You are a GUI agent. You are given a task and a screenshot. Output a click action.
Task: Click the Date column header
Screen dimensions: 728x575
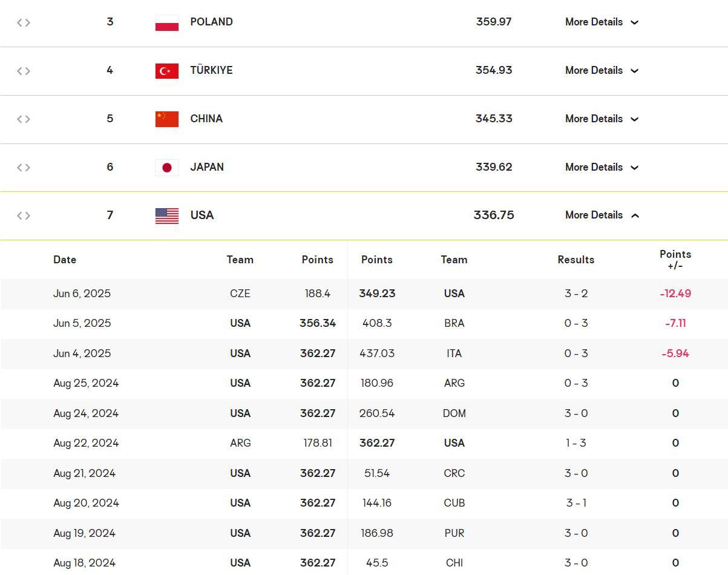(x=65, y=260)
